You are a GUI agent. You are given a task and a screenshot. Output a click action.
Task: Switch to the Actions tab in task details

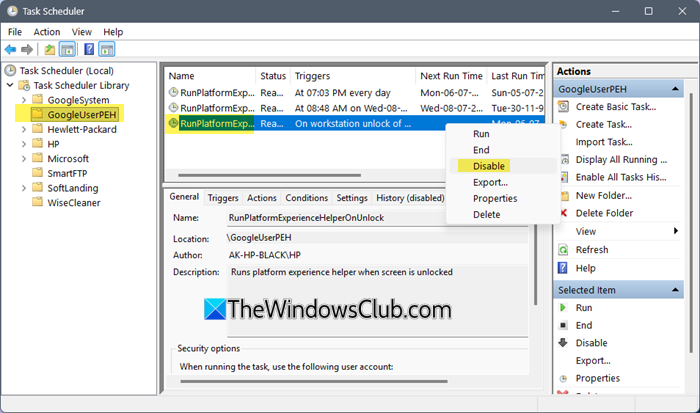click(262, 198)
